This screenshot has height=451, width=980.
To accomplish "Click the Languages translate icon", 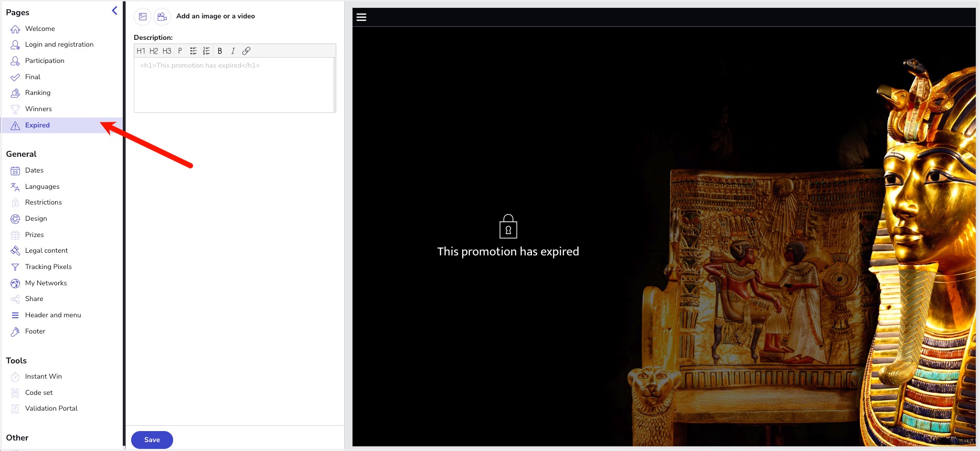I will [15, 187].
